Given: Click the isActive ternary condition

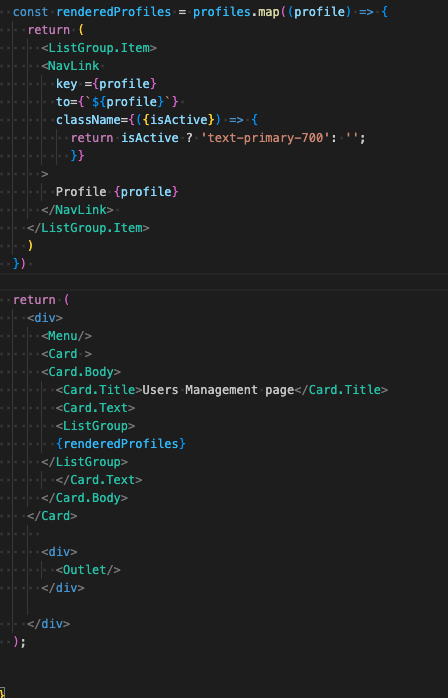Looking at the screenshot, I should 150,138.
